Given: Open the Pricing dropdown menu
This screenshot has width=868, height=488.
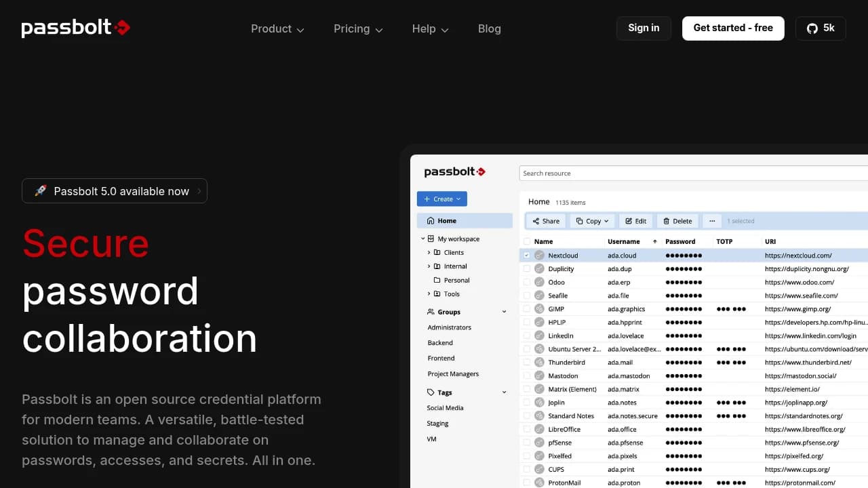Looking at the screenshot, I should point(358,28).
